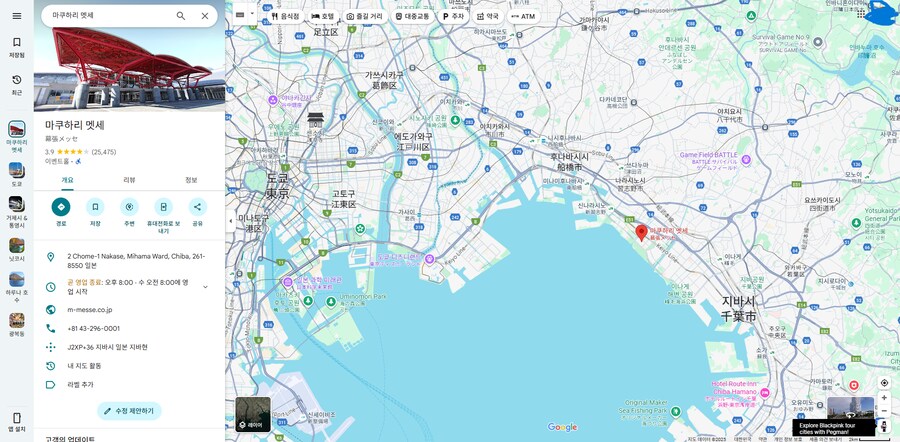Image resolution: width=900 pixels, height=442 pixels.
Task: Click the Hotel Route Inn Chiba Hamano marker
Action: pyautogui.click(x=765, y=393)
